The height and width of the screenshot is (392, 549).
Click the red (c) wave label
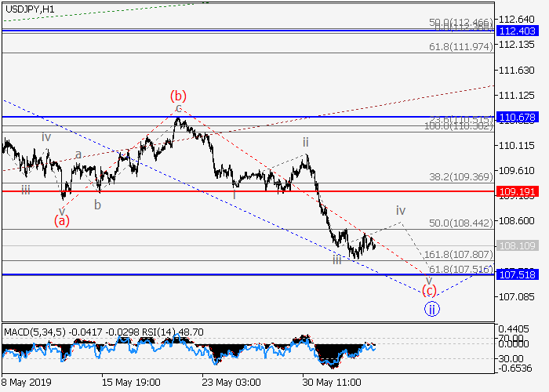429,290
